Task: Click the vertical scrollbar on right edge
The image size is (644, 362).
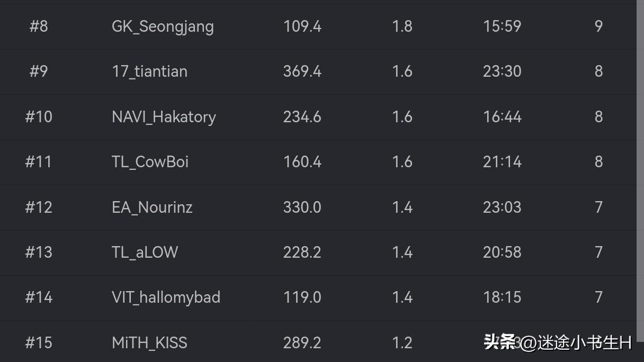Action: (x=640, y=163)
